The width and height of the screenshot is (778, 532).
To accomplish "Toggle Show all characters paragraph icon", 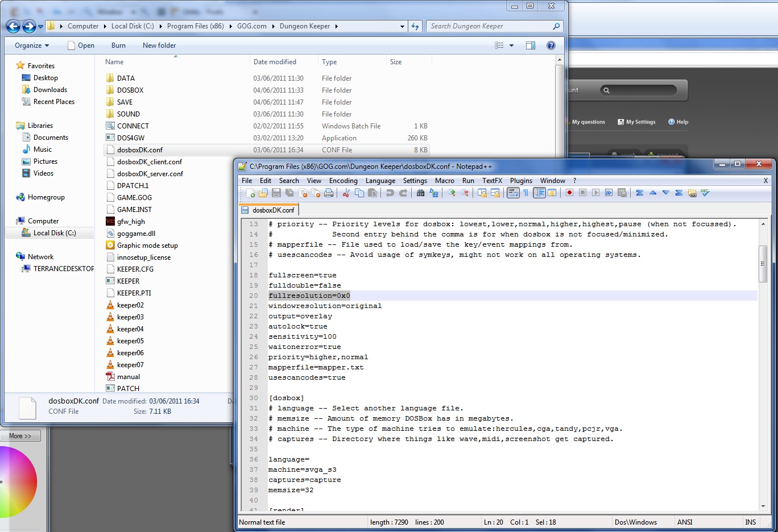I will tap(526, 193).
